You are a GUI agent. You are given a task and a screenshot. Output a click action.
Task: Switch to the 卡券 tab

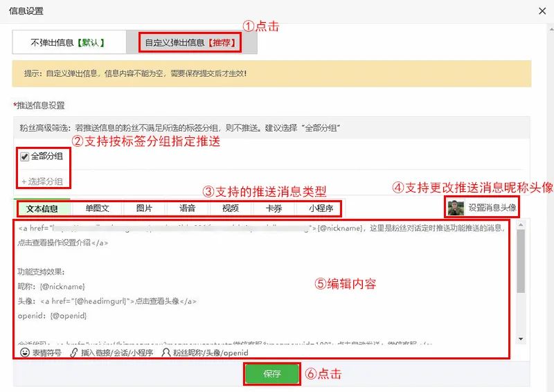pos(274,208)
